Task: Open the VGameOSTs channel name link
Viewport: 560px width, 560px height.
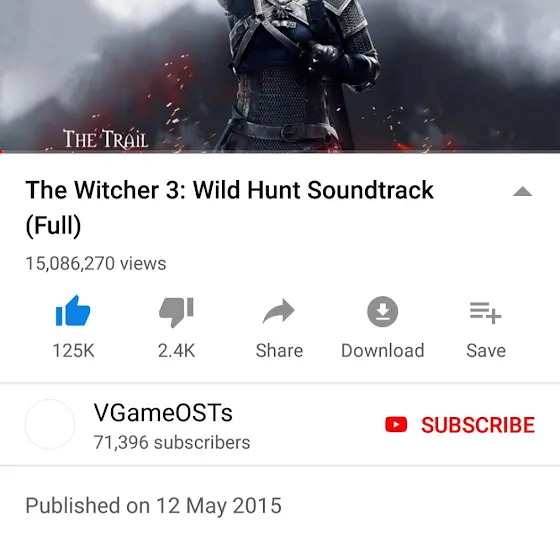Action: tap(163, 412)
